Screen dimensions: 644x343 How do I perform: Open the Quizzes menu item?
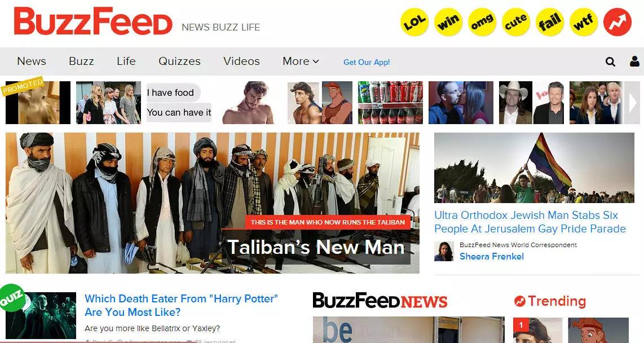click(179, 61)
